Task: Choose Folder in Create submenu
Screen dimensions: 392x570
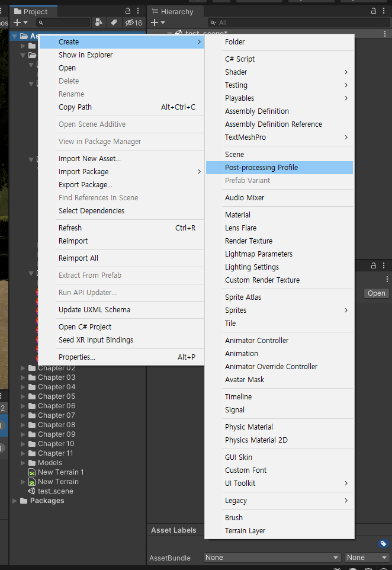Action: (279, 42)
